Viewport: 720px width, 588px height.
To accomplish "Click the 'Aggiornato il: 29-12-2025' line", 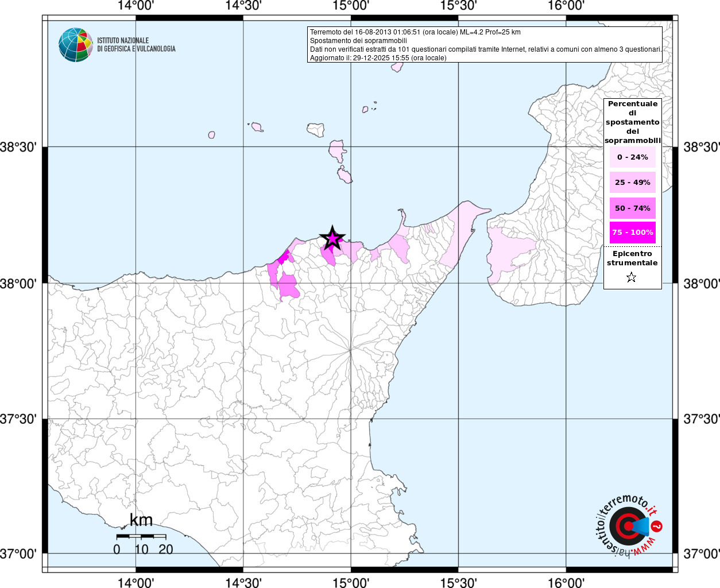I will pyautogui.click(x=378, y=58).
